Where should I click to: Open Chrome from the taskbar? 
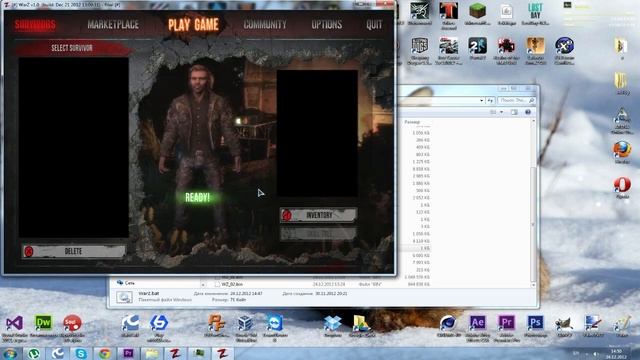[104, 353]
